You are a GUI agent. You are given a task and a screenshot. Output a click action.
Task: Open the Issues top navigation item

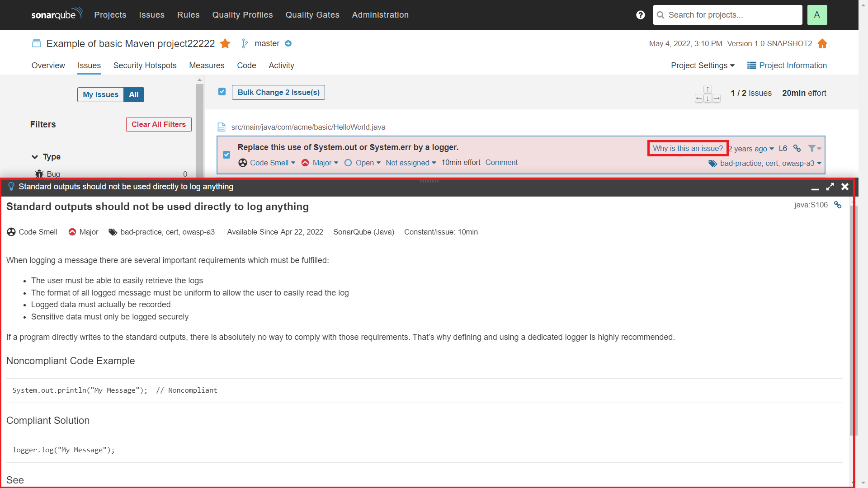point(151,15)
